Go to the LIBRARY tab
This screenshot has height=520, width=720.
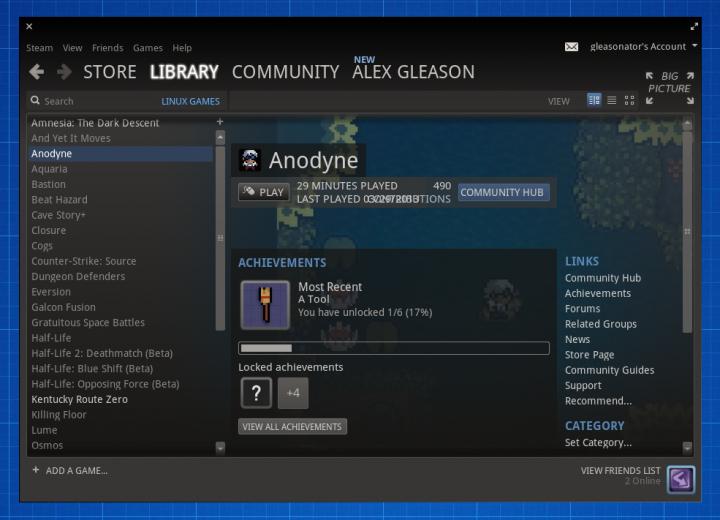point(184,72)
